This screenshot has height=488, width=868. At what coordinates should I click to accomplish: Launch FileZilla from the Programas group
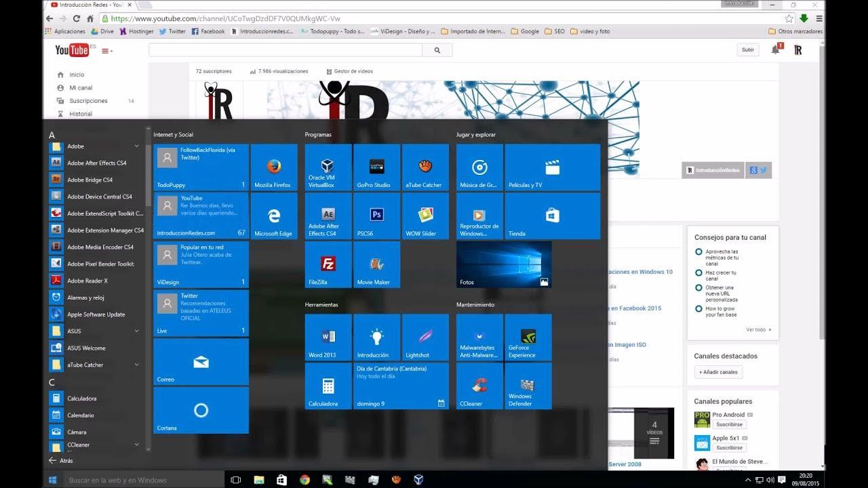[328, 264]
